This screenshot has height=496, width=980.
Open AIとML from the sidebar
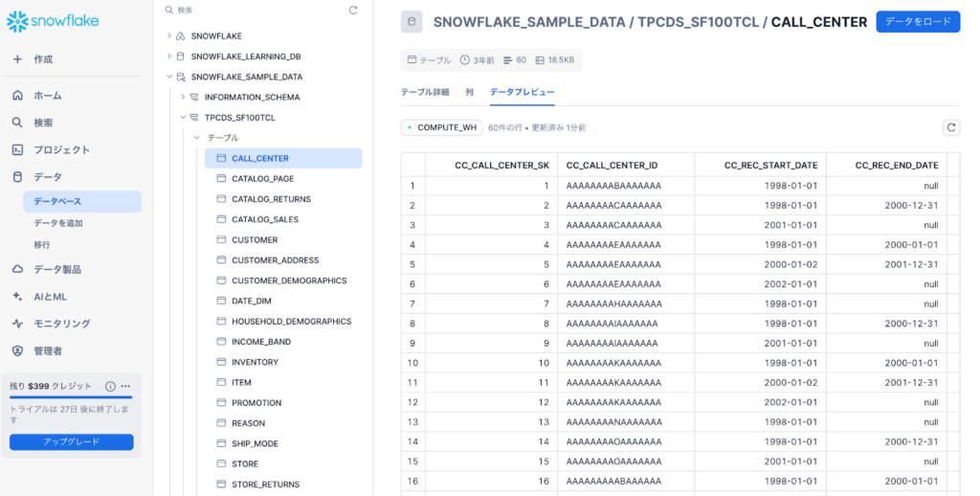pyautogui.click(x=50, y=297)
